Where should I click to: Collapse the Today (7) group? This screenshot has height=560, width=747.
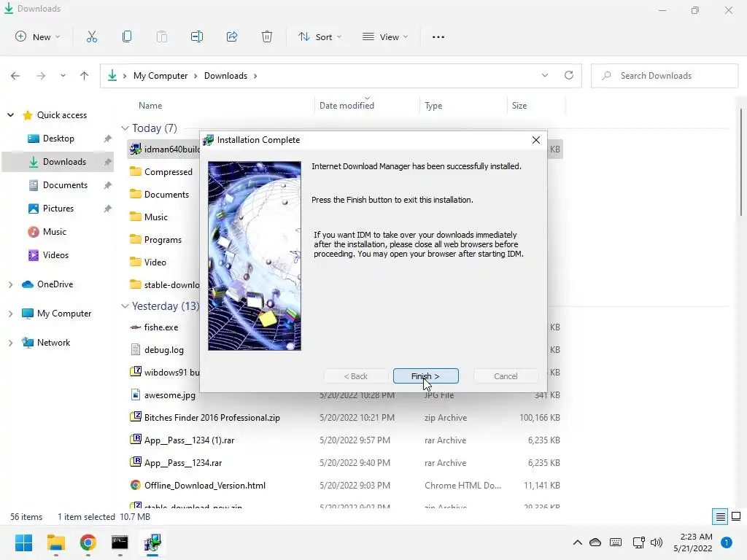125,128
